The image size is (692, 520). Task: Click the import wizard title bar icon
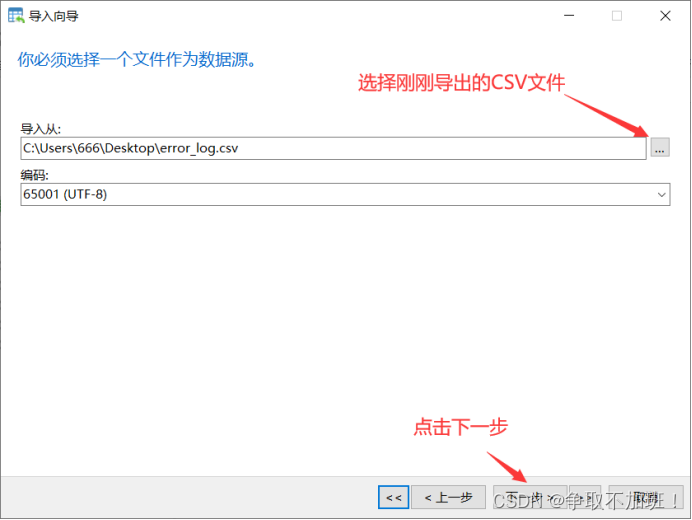[16, 16]
